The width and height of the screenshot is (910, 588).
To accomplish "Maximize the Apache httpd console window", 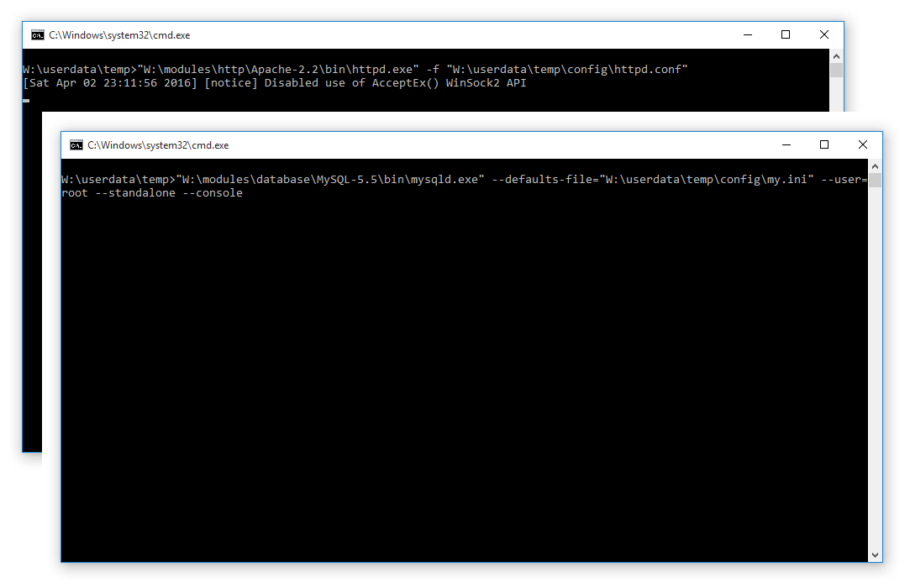I will tap(786, 35).
